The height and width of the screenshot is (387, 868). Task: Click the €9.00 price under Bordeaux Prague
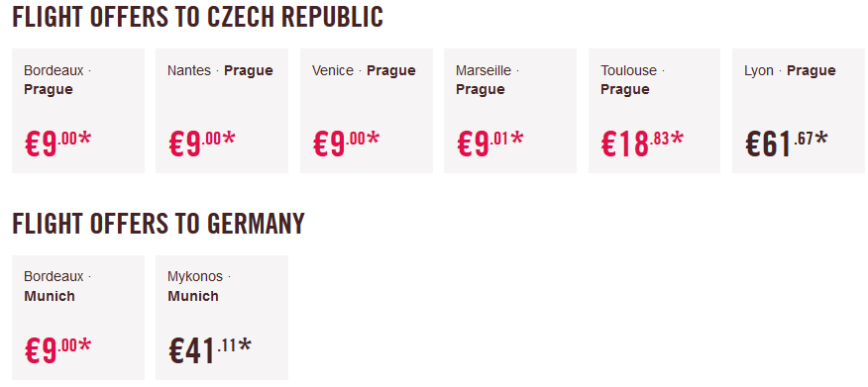[x=57, y=144]
